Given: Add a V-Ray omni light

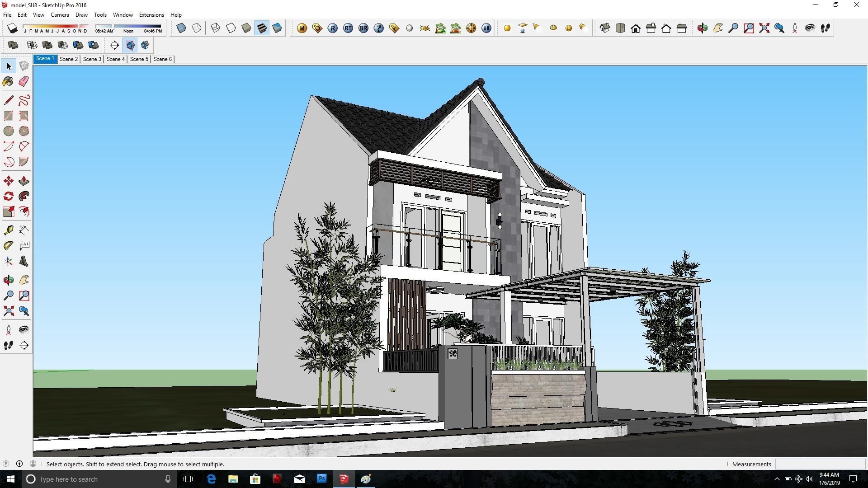Looking at the screenshot, I should (507, 28).
